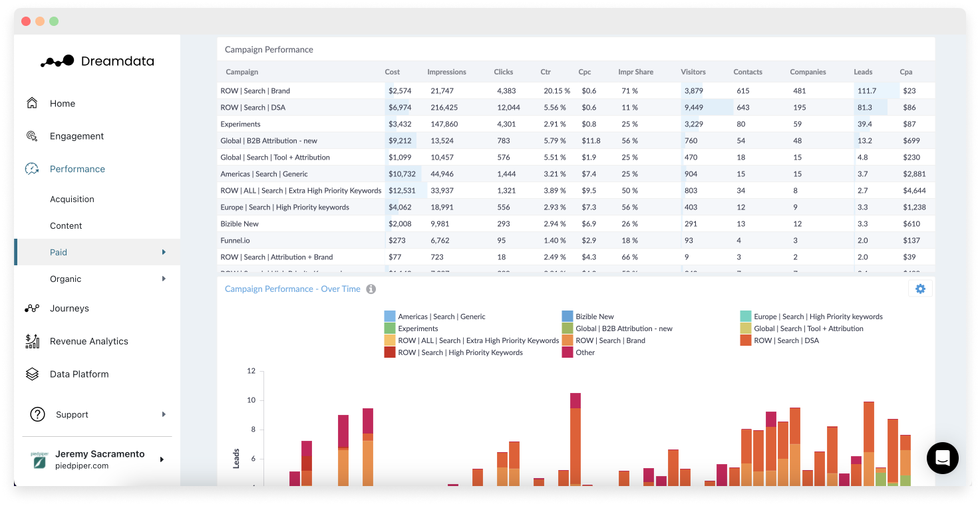
Task: Click the Performance link in the sidebar
Action: click(x=77, y=169)
